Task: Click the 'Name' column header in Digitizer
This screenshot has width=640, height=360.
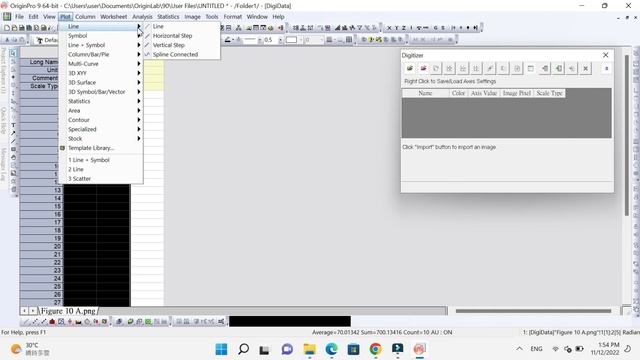Action: pos(425,93)
